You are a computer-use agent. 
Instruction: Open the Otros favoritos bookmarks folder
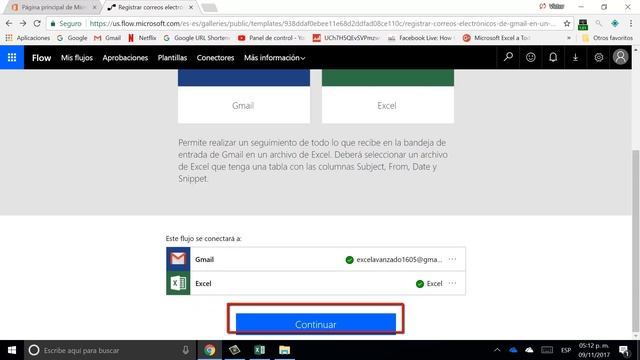(x=607, y=38)
